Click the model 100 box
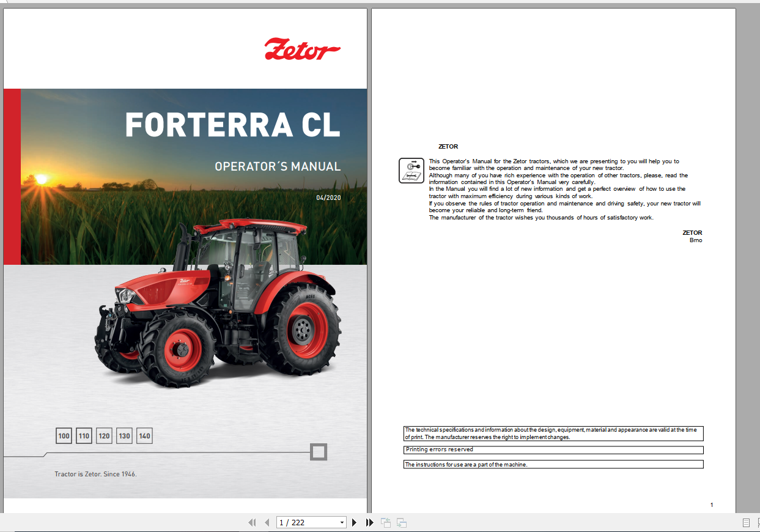The image size is (760, 532). 64,436
